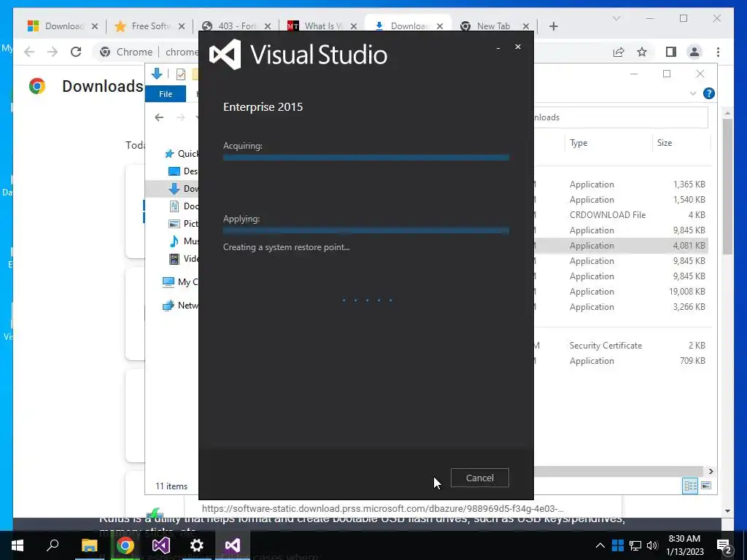Go back in File Explorer navigation
Image resolution: width=747 pixels, height=560 pixels.
pos(159,117)
